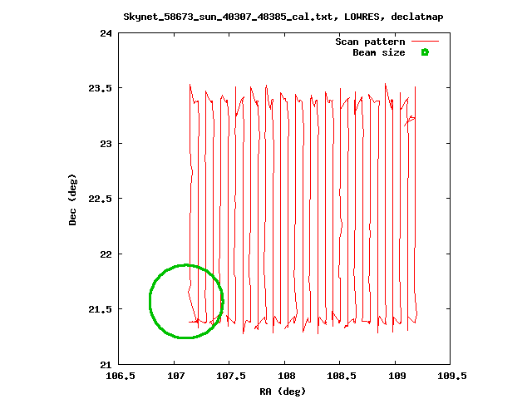Click the red scan pattern legend line
This screenshot has height=399, width=532.
pos(425,42)
